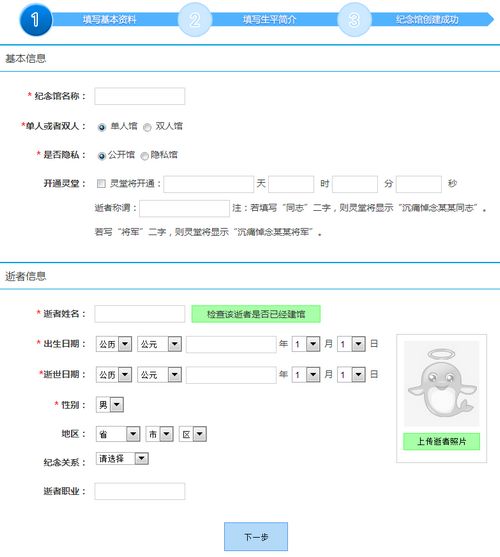Click the 下一步 next button

click(x=256, y=536)
